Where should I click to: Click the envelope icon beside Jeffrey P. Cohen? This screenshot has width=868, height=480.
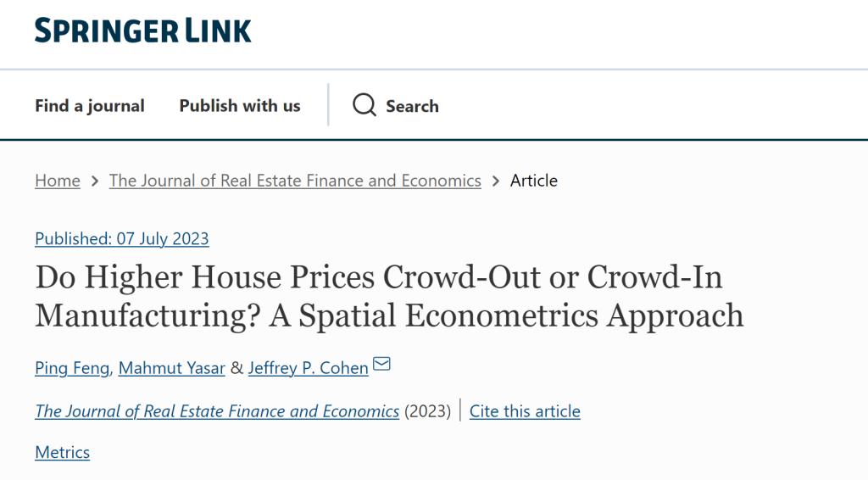coord(381,366)
